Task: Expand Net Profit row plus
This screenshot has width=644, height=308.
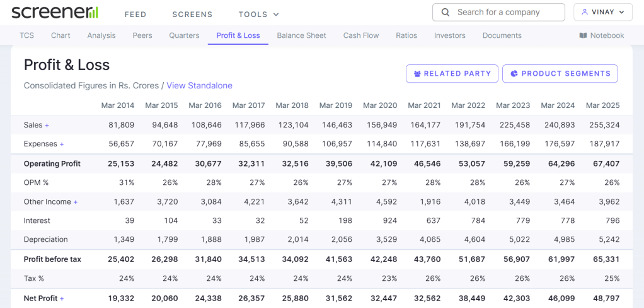Action: coord(62,299)
